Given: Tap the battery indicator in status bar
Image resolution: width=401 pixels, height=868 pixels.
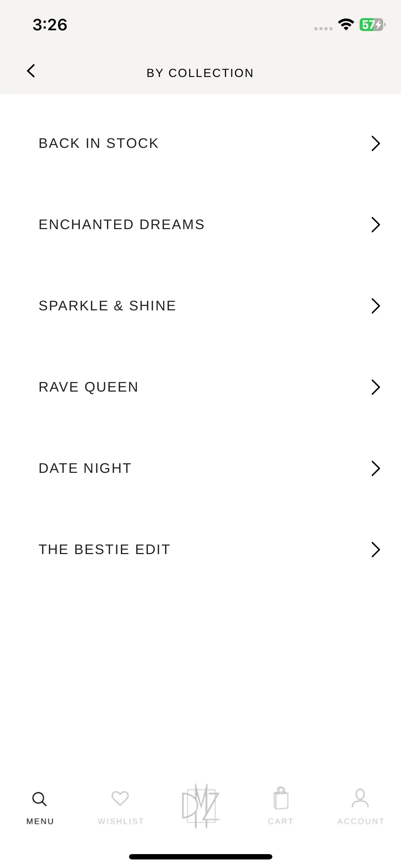Looking at the screenshot, I should [372, 25].
